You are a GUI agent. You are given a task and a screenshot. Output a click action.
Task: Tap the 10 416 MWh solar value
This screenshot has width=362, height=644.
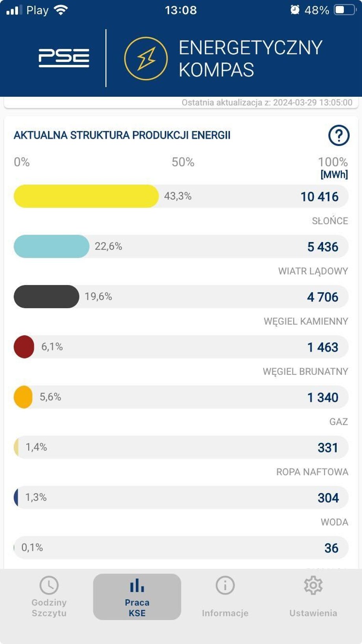point(319,196)
